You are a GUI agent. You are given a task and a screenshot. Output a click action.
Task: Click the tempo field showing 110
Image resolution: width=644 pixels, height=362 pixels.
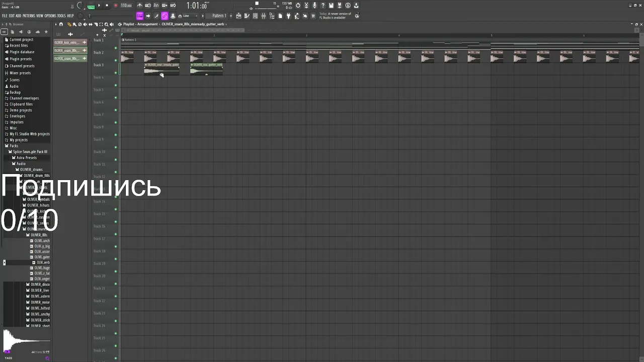point(126,6)
